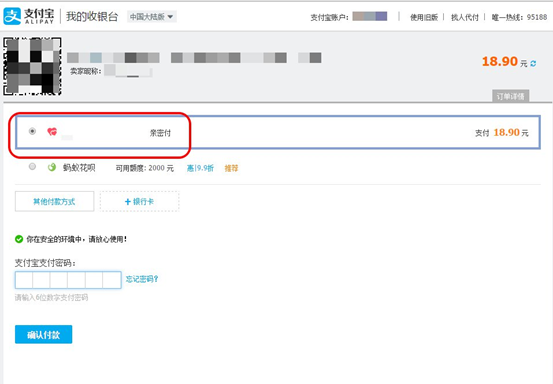
Task: Click the 我的收银台 heading
Action: (92, 16)
